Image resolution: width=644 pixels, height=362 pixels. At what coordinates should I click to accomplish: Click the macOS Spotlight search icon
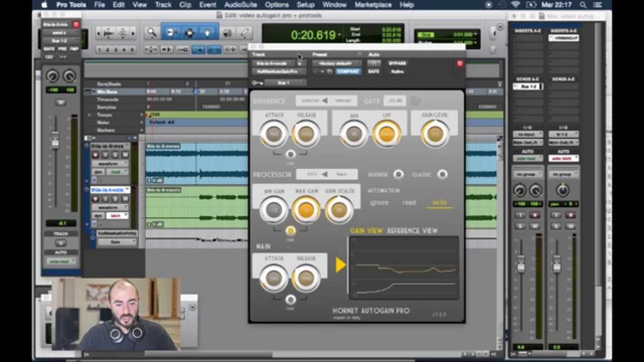tap(583, 5)
